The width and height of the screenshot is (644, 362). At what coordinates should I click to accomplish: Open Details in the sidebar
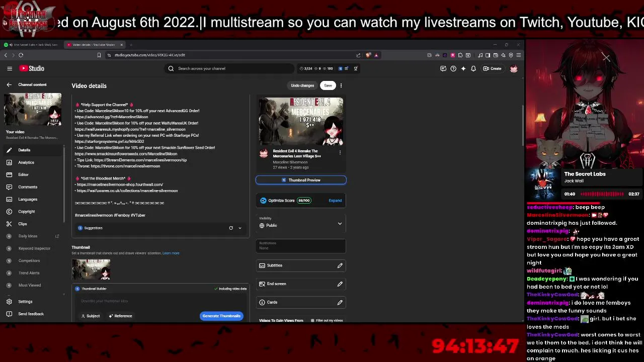(x=32, y=150)
